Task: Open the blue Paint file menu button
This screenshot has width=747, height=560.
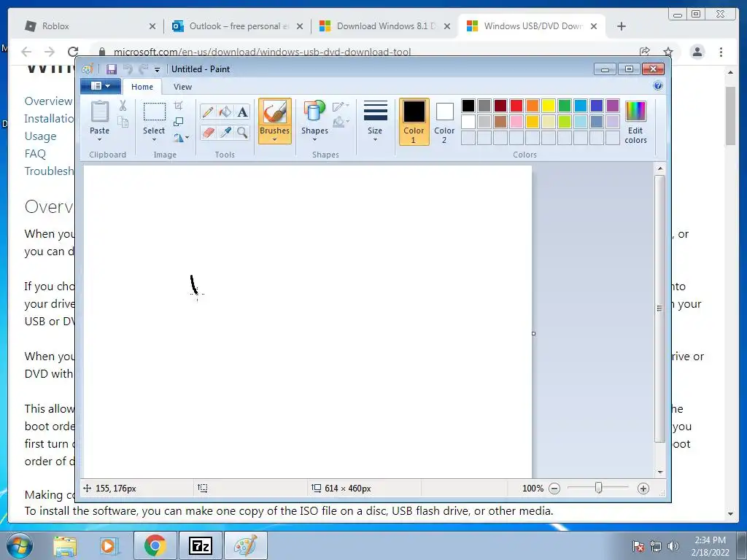Action: [101, 86]
